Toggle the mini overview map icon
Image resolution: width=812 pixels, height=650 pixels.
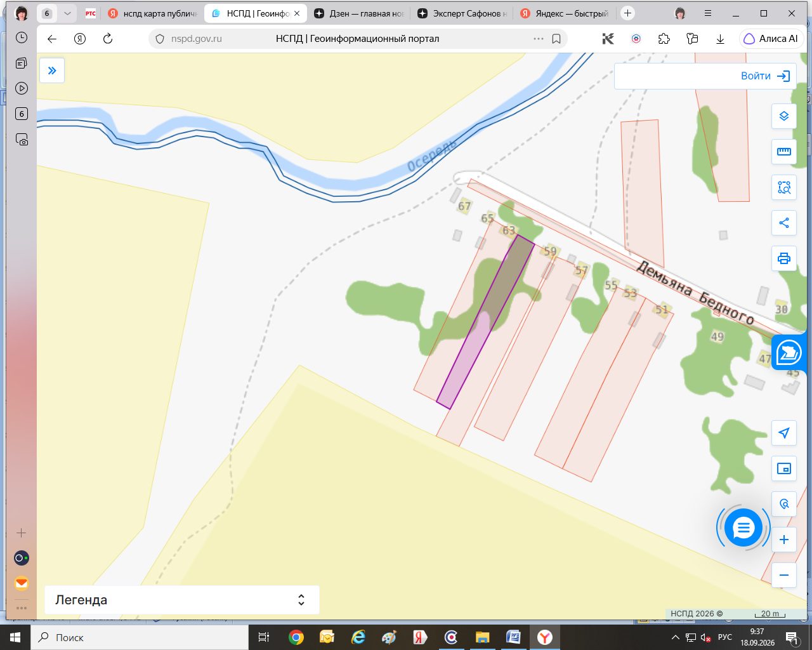[x=784, y=468]
